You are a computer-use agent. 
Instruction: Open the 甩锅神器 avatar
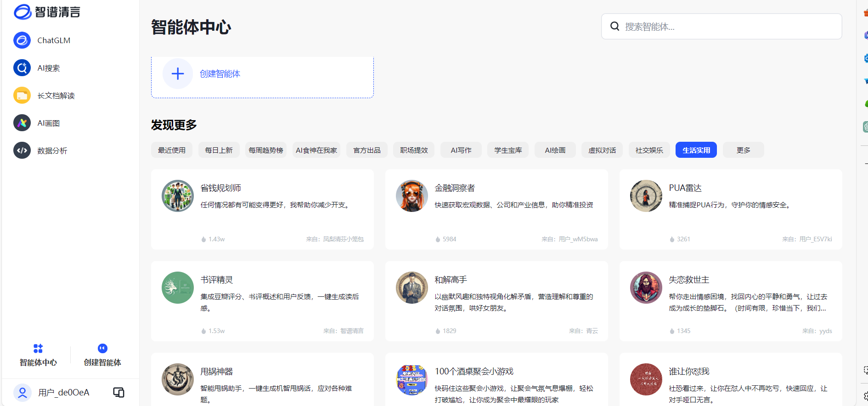[x=178, y=379]
